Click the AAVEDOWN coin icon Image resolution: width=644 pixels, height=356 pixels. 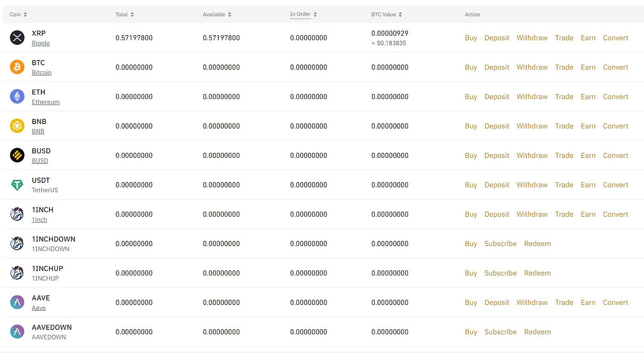pyautogui.click(x=17, y=332)
